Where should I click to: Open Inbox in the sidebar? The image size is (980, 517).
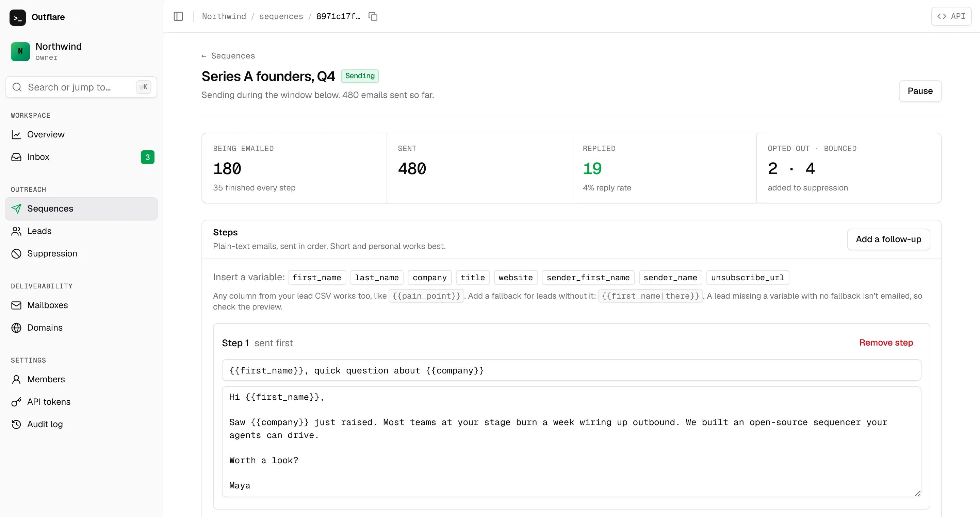tap(81, 157)
